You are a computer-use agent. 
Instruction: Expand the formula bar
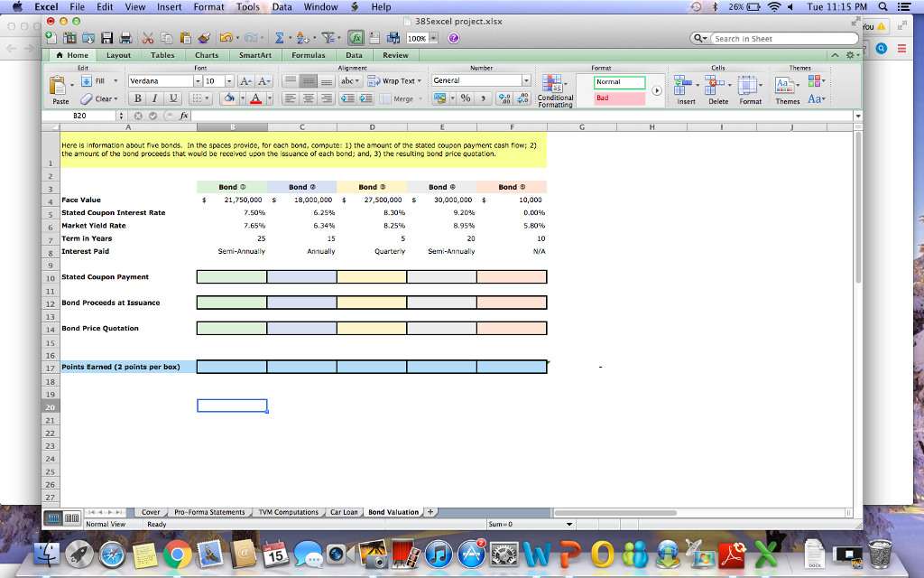pyautogui.click(x=858, y=116)
